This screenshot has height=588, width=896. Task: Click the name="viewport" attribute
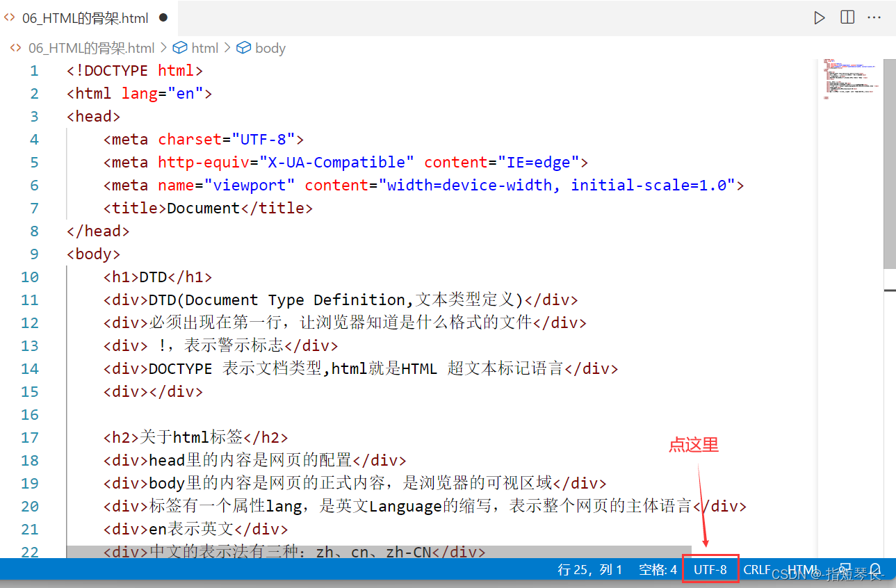point(227,185)
